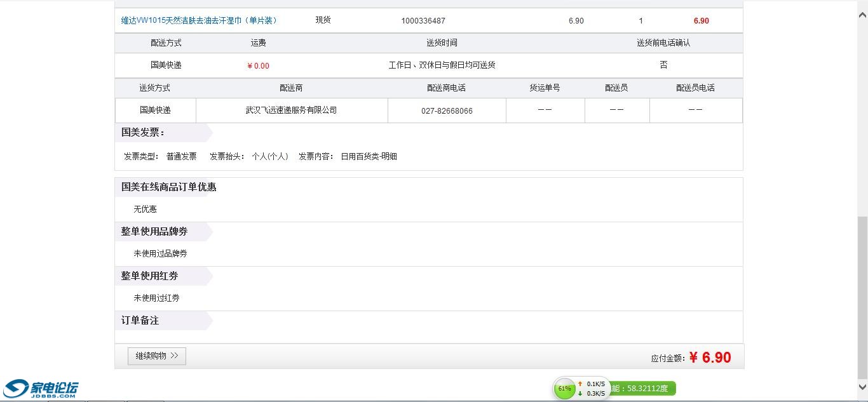Image resolution: width=868 pixels, height=402 pixels.
Task: Click the 普通发票 invoice type value
Action: click(x=181, y=156)
